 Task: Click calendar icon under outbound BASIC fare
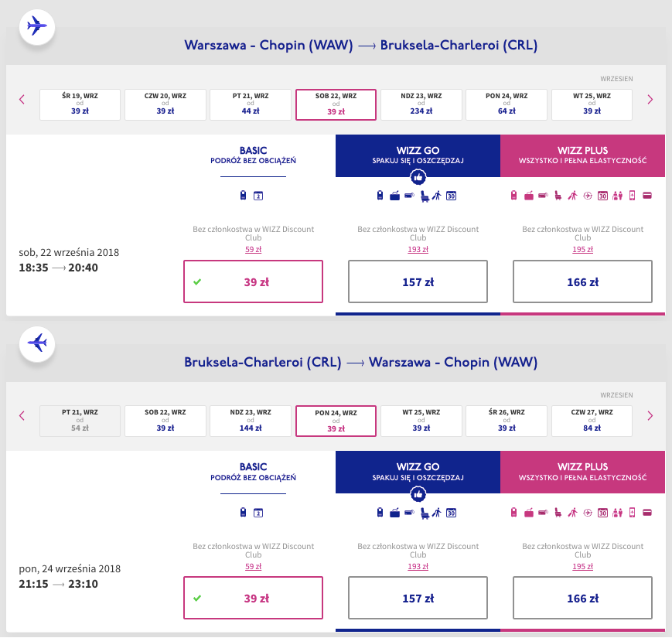258,196
